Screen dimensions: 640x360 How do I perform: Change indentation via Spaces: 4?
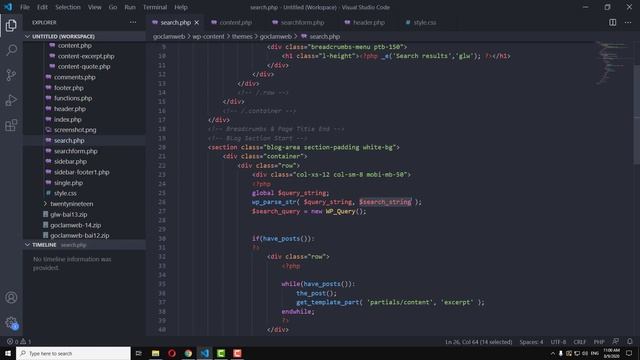pos(531,342)
